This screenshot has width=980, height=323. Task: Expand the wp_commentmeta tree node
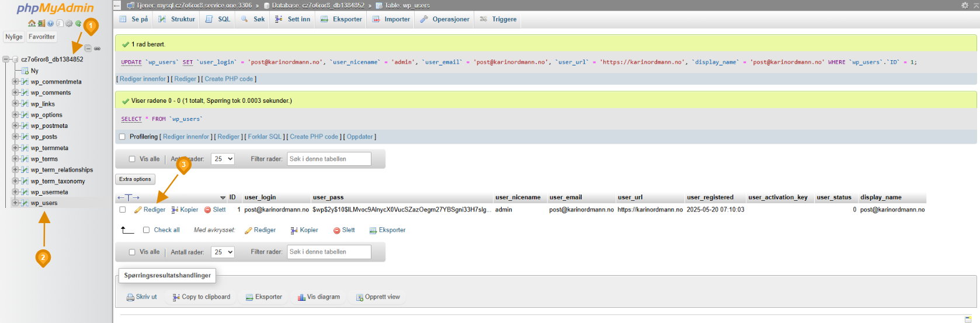click(x=15, y=82)
